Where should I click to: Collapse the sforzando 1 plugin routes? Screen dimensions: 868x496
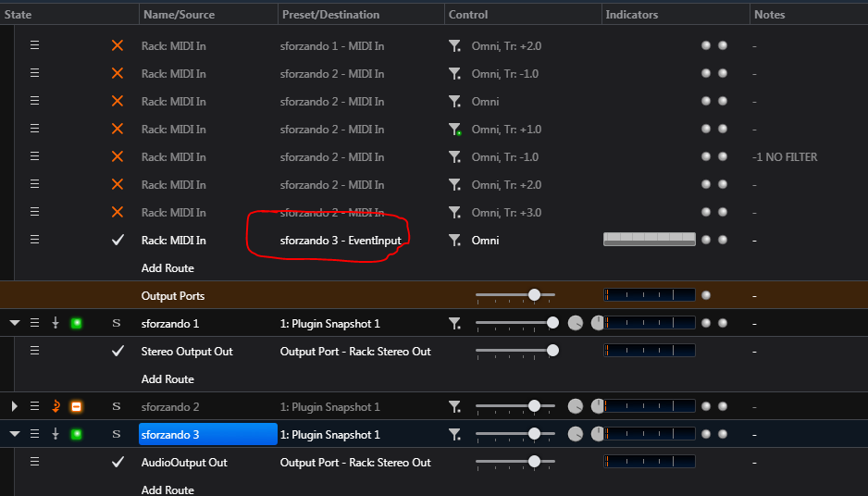coord(15,323)
